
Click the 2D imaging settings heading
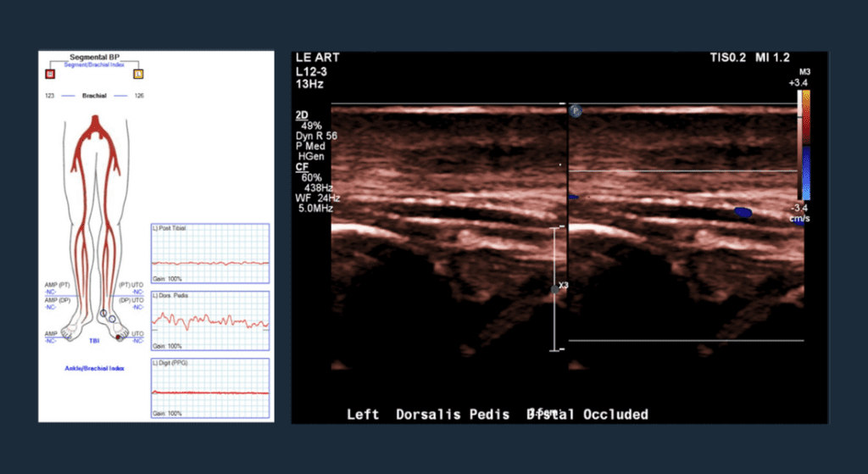pyautogui.click(x=302, y=114)
